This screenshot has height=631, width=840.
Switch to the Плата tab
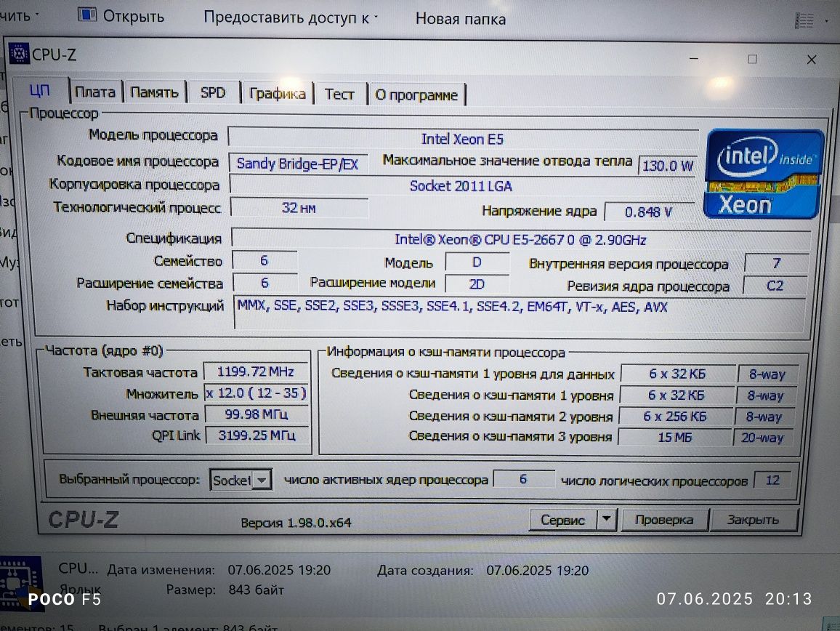pos(95,92)
